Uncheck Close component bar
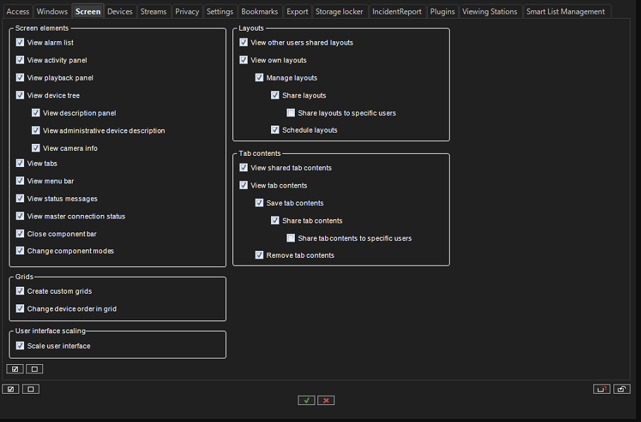This screenshot has height=422, width=641. [x=20, y=233]
